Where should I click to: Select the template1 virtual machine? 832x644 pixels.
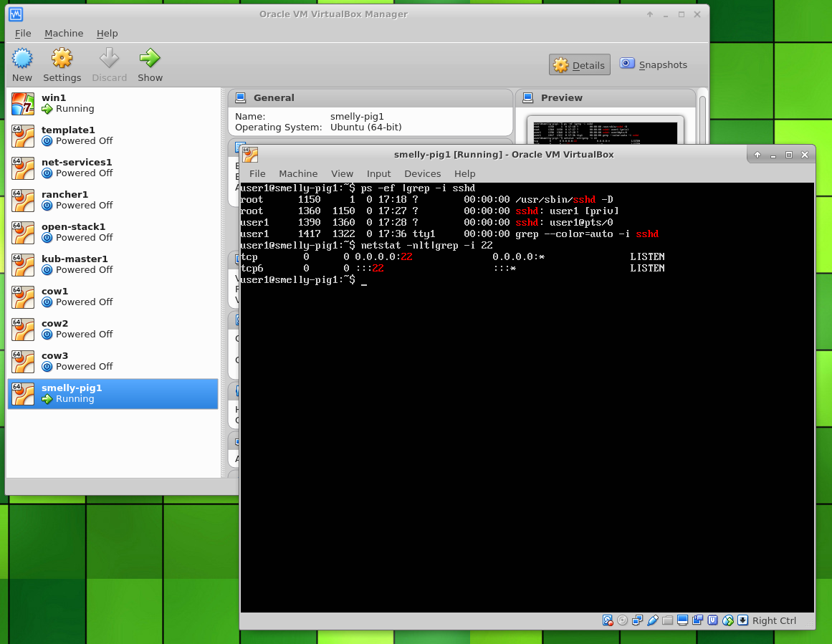point(113,136)
